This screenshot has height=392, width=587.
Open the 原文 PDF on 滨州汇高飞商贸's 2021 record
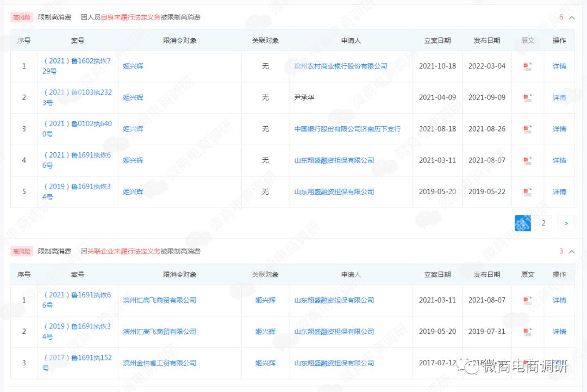tap(527, 300)
